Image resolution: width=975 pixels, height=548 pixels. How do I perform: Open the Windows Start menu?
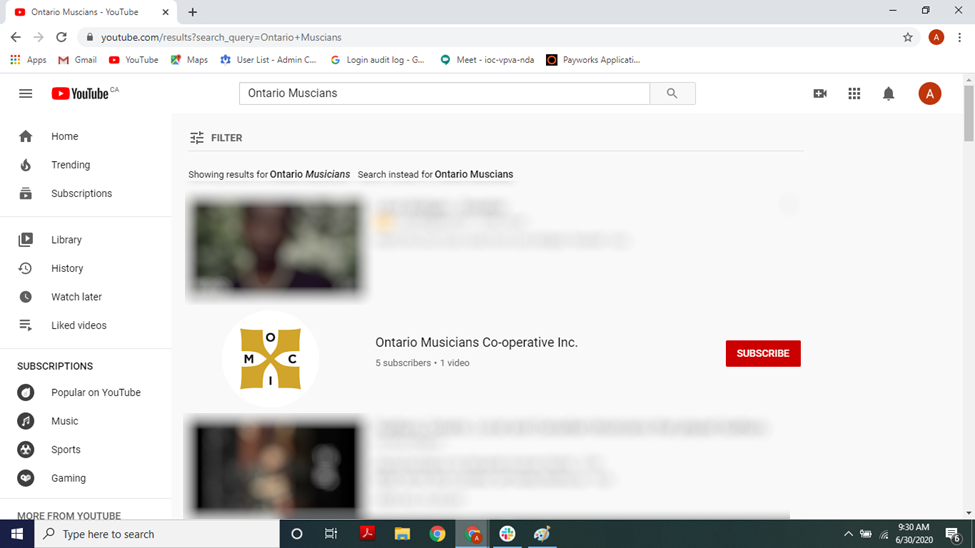[x=17, y=534]
